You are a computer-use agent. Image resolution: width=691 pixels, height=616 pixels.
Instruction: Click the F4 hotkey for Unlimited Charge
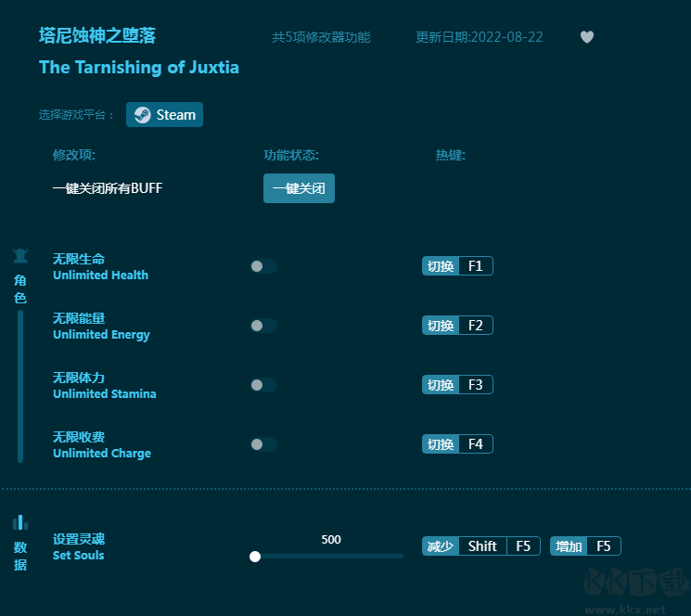(x=476, y=444)
